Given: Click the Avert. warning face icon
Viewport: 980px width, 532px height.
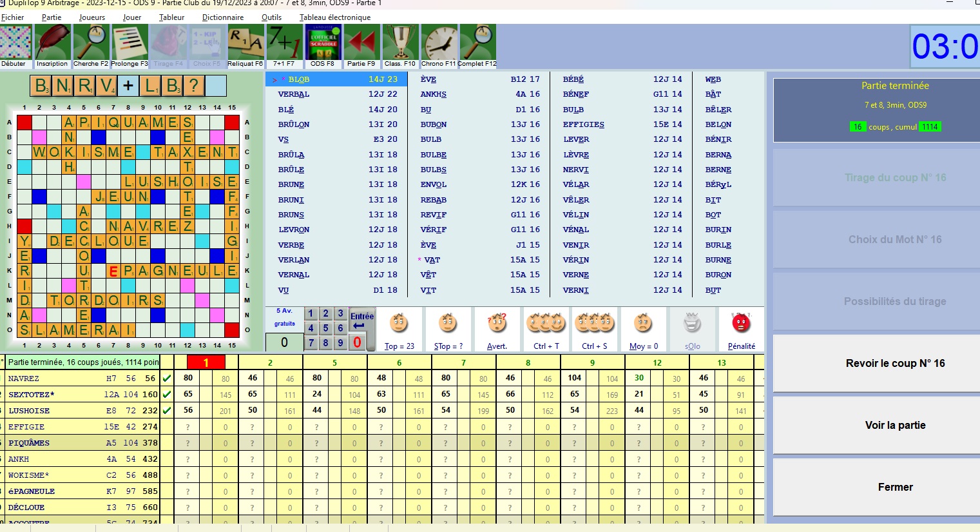Looking at the screenshot, I should click(497, 324).
